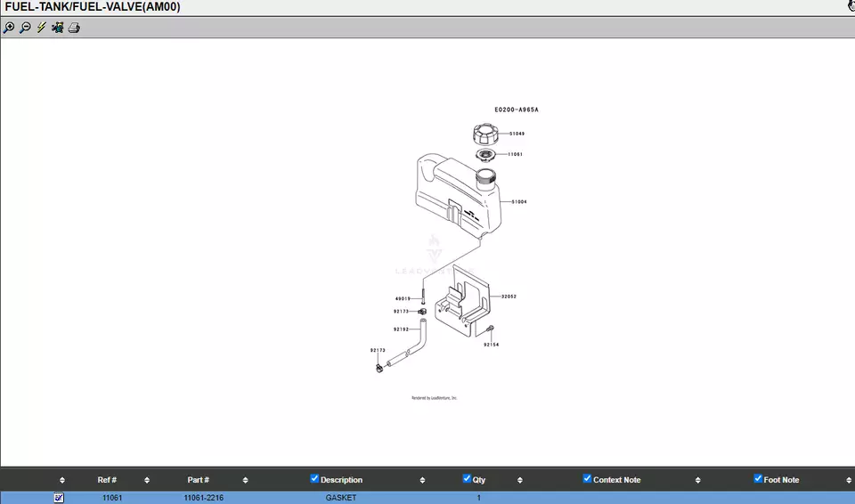Viewport: 855px width, 504px height.
Task: Click the 51004 fuel tank callout label
Action: click(x=518, y=202)
